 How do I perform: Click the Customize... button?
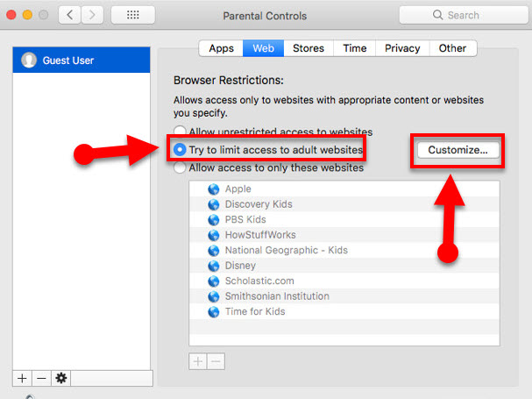(458, 150)
